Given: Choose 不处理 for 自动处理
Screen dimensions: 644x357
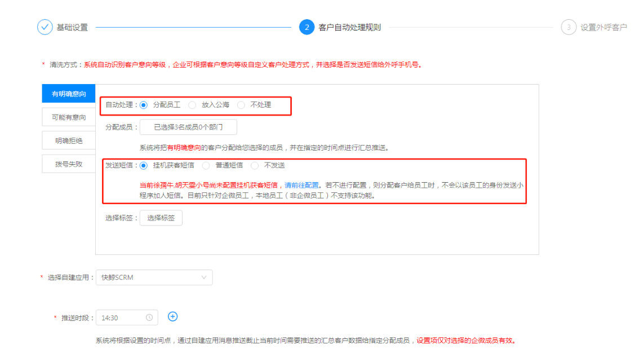Looking at the screenshot, I should (241, 105).
